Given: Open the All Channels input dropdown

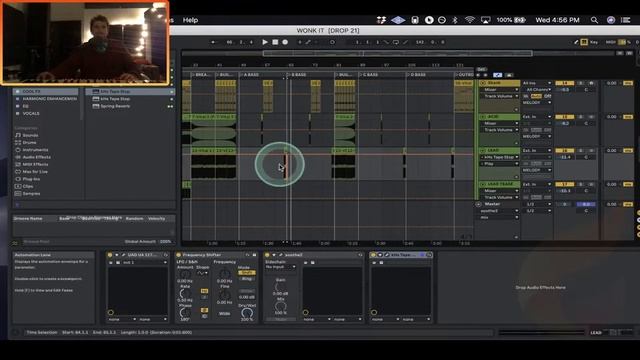Looking at the screenshot, I should click(536, 89).
